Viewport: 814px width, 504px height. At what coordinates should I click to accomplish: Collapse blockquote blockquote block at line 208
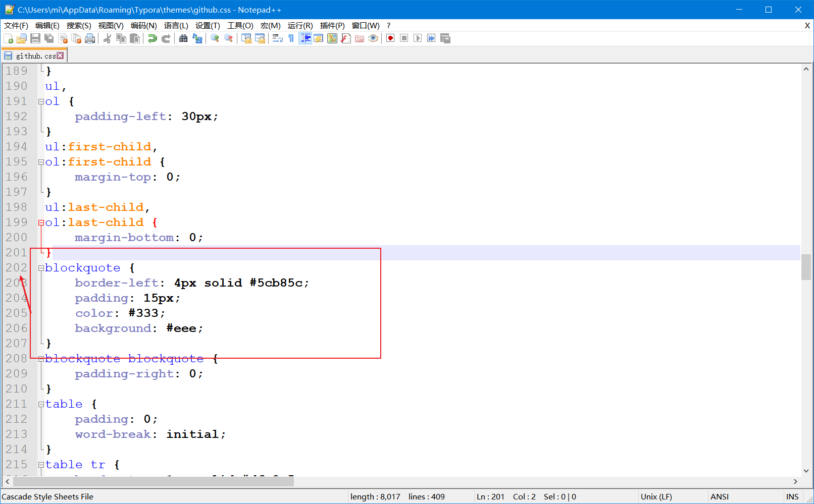[x=41, y=359]
